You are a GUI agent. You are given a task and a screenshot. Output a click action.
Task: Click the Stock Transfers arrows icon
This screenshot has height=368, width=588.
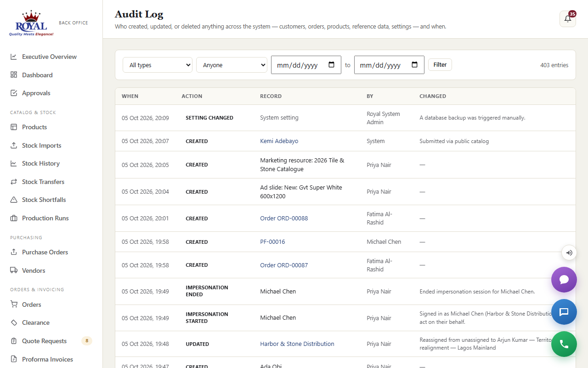coord(14,182)
